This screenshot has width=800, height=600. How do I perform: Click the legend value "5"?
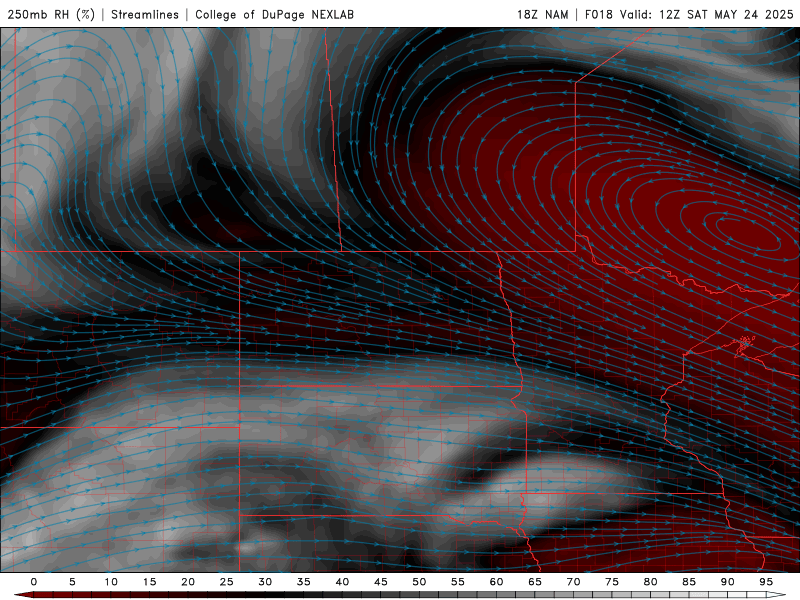tap(72, 582)
